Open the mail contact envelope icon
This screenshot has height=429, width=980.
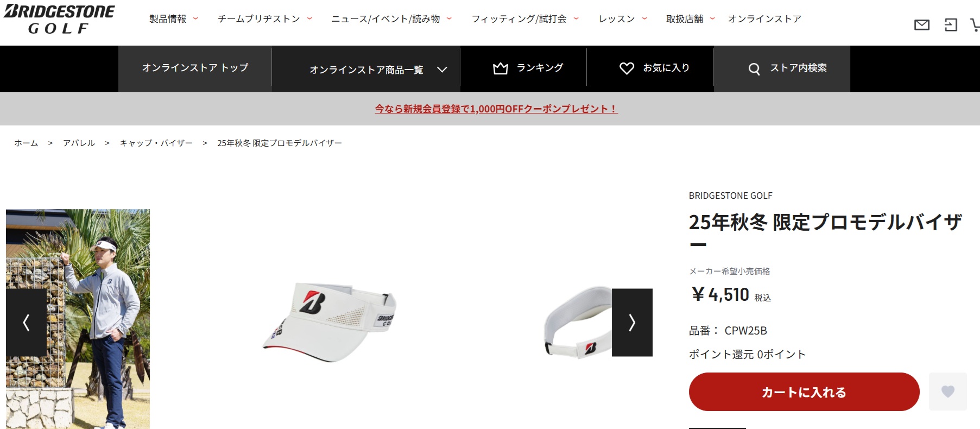[x=921, y=25]
